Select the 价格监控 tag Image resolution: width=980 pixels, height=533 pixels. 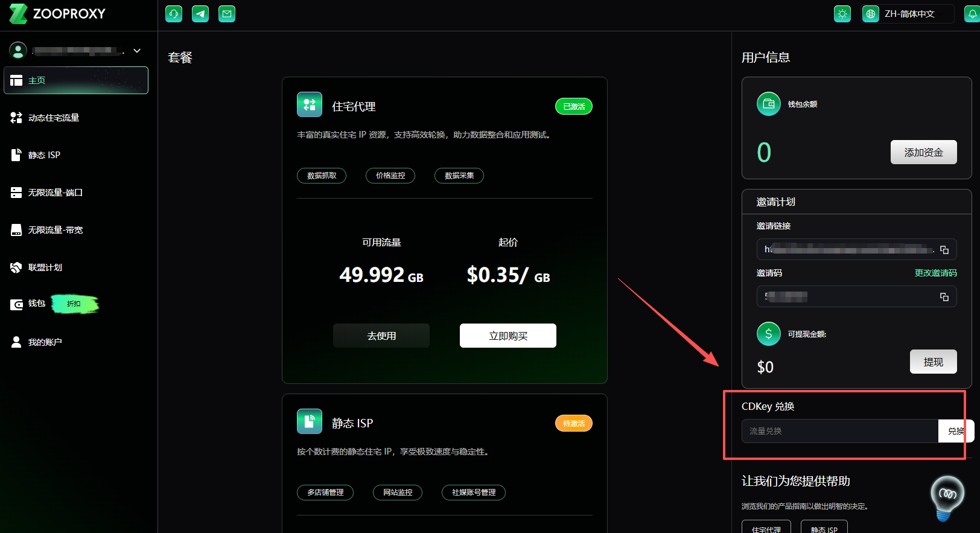pos(390,176)
